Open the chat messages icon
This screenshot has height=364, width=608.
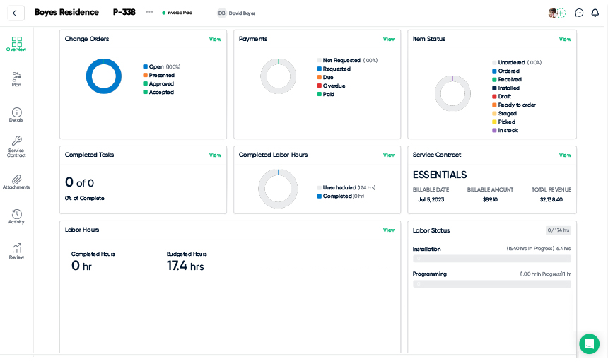(579, 13)
